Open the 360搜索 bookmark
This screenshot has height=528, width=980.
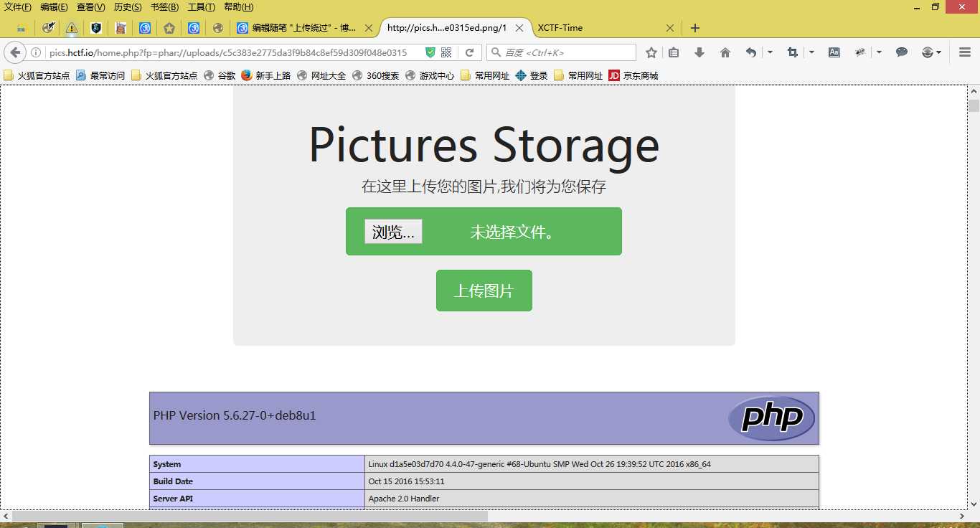point(376,75)
